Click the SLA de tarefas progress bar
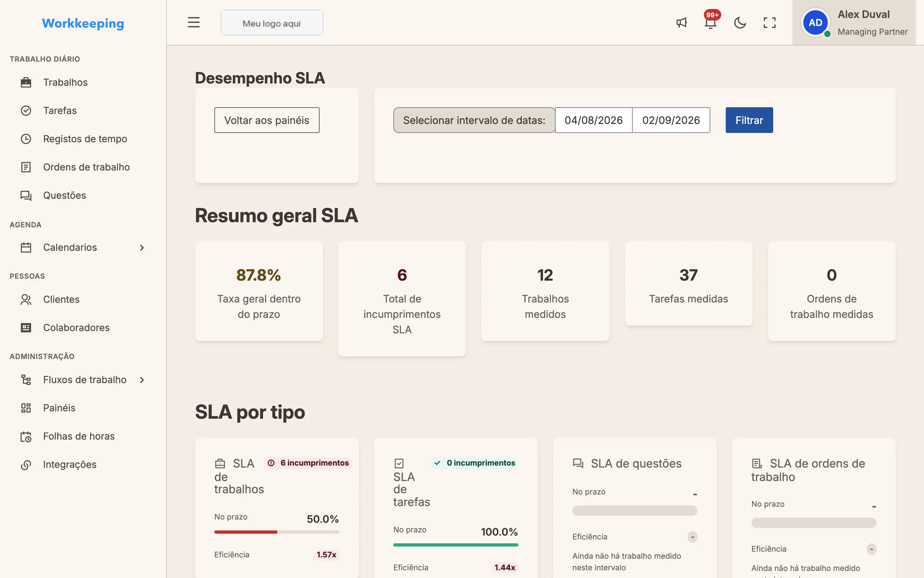The height and width of the screenshot is (578, 924). pos(456,545)
